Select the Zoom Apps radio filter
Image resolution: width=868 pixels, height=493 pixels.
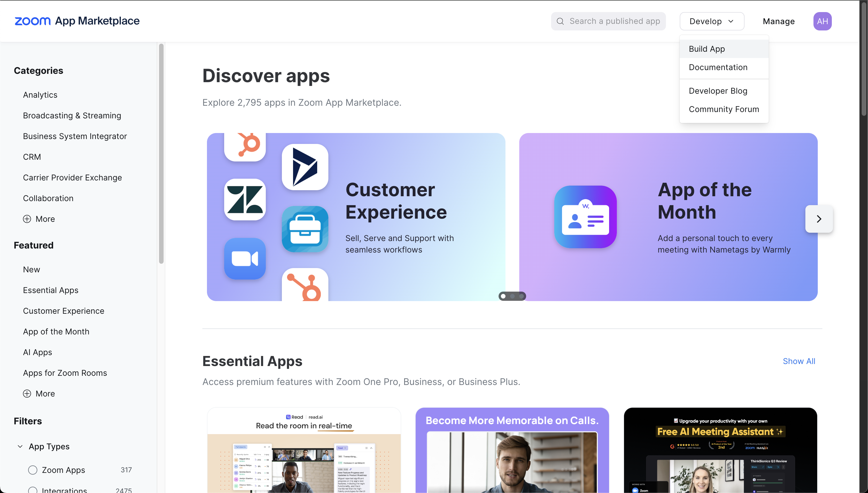point(32,470)
